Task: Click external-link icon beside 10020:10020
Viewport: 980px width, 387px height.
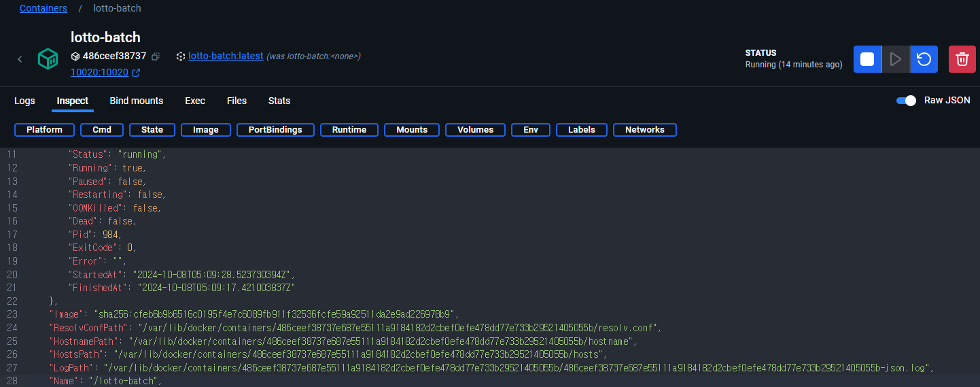Action: 136,73
